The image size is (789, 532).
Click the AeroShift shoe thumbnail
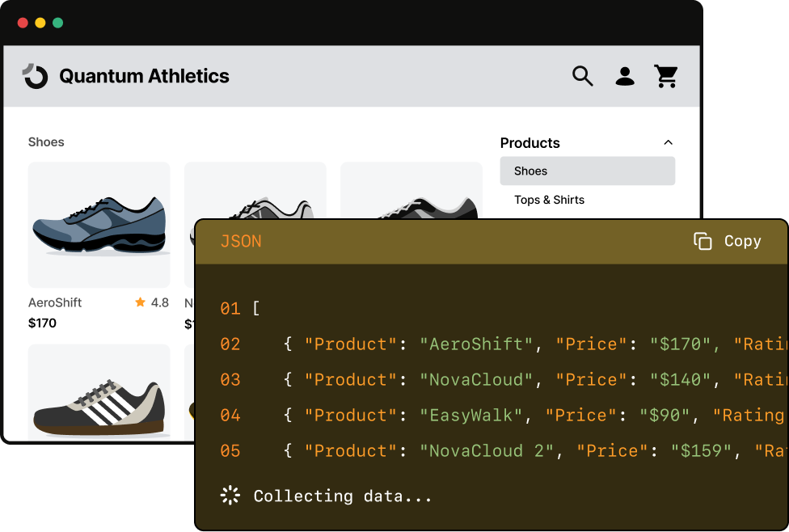tap(99, 225)
